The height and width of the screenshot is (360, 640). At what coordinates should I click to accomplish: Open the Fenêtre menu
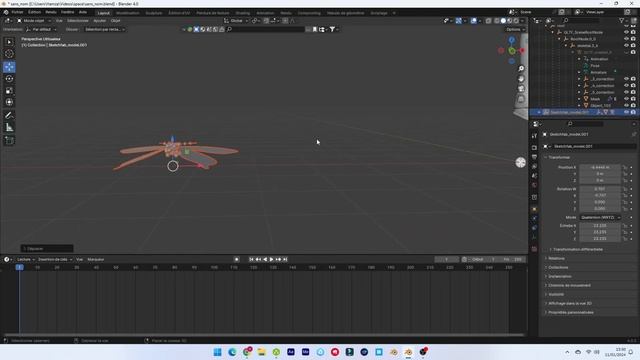point(67,12)
